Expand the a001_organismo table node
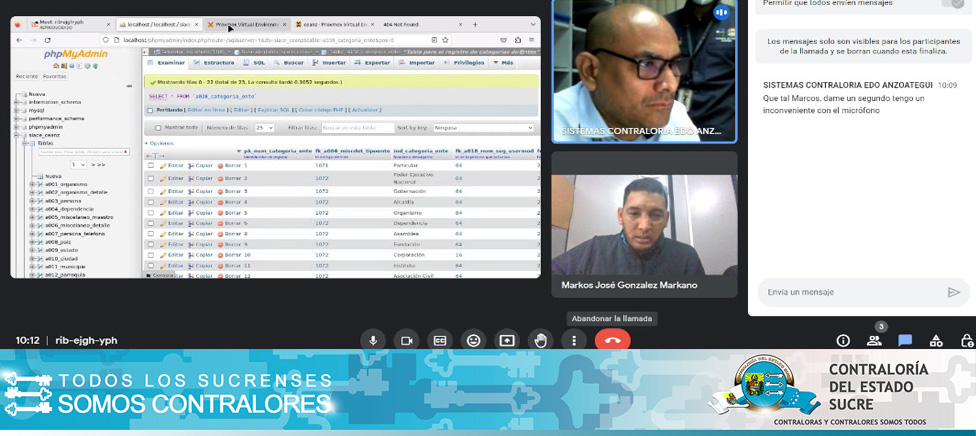The width and height of the screenshot is (976, 436). tap(32, 184)
